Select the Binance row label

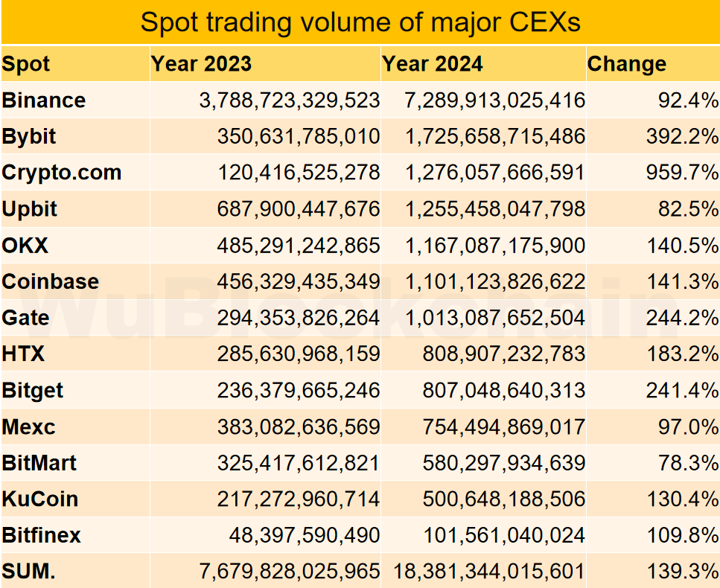pyautogui.click(x=44, y=100)
